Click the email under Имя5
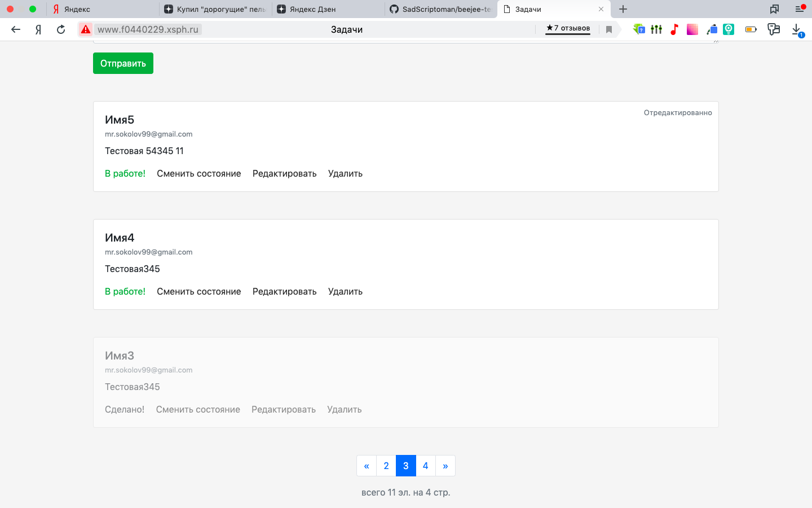This screenshot has width=812, height=508. tap(149, 134)
